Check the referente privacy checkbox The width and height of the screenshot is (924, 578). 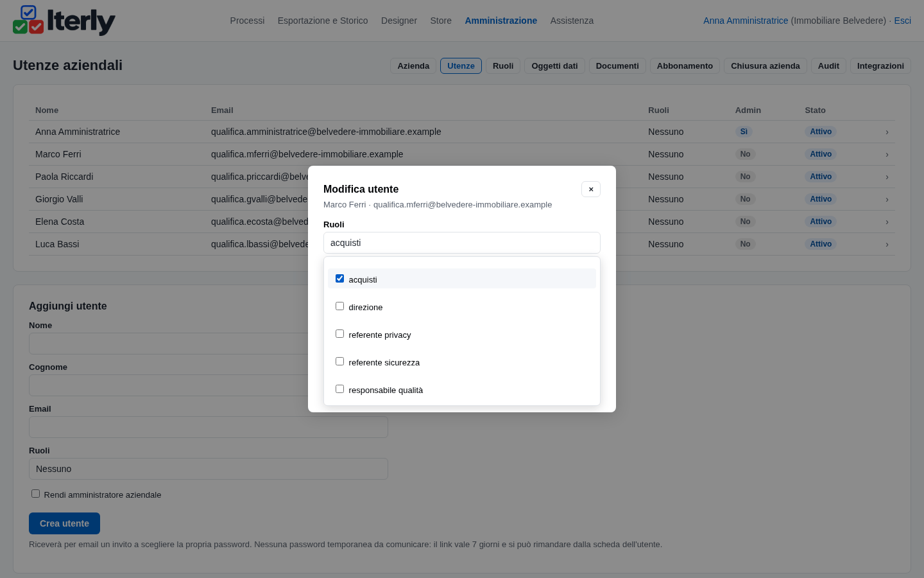(340, 334)
